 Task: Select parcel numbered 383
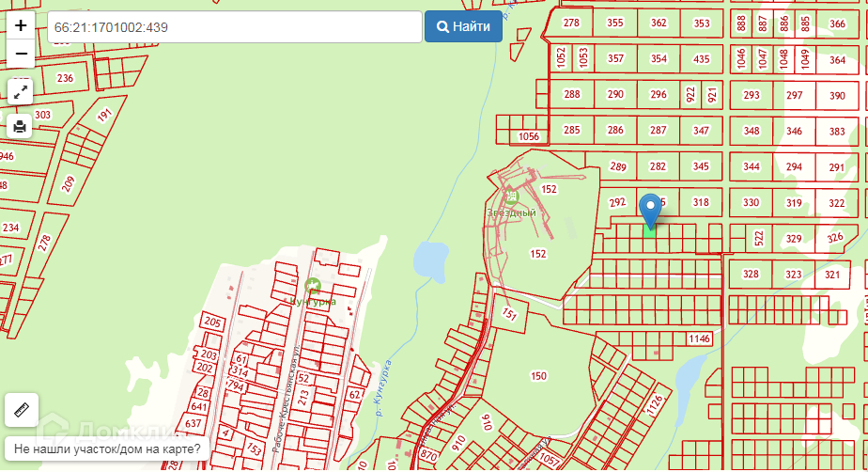pos(837,132)
